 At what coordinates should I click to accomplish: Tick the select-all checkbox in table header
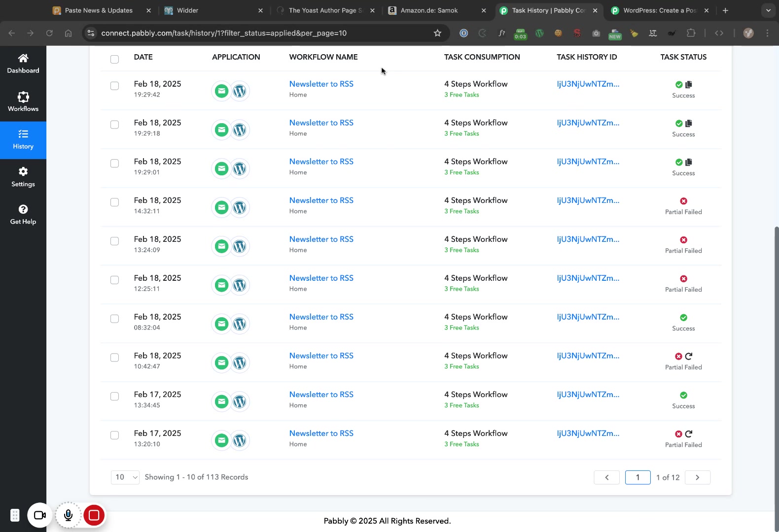tap(114, 60)
